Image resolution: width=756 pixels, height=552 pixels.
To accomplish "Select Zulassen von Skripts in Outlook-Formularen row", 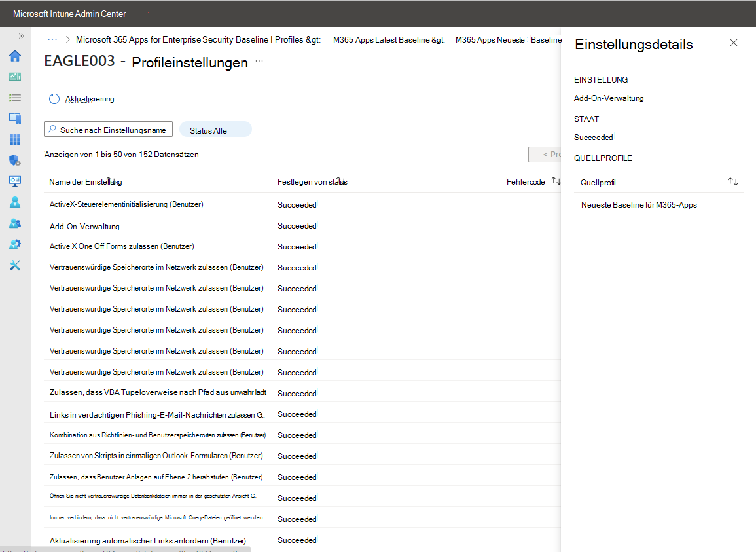I will pyautogui.click(x=302, y=456).
